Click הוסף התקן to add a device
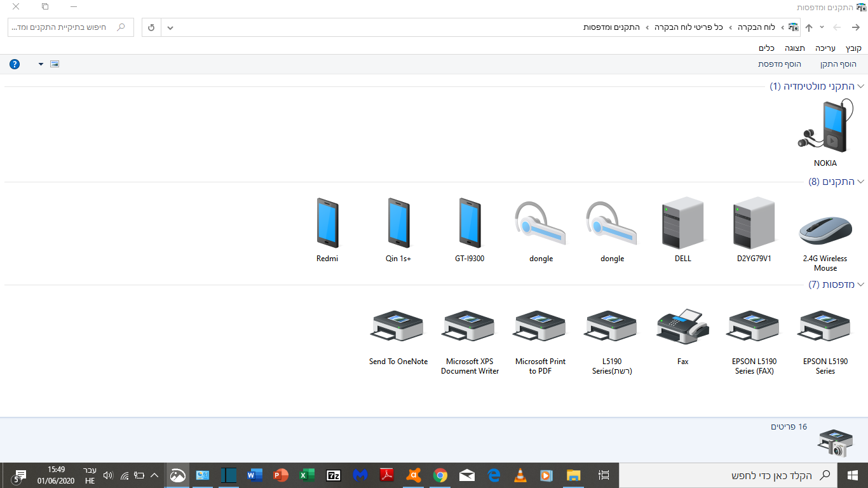The image size is (868, 488). [x=838, y=64]
